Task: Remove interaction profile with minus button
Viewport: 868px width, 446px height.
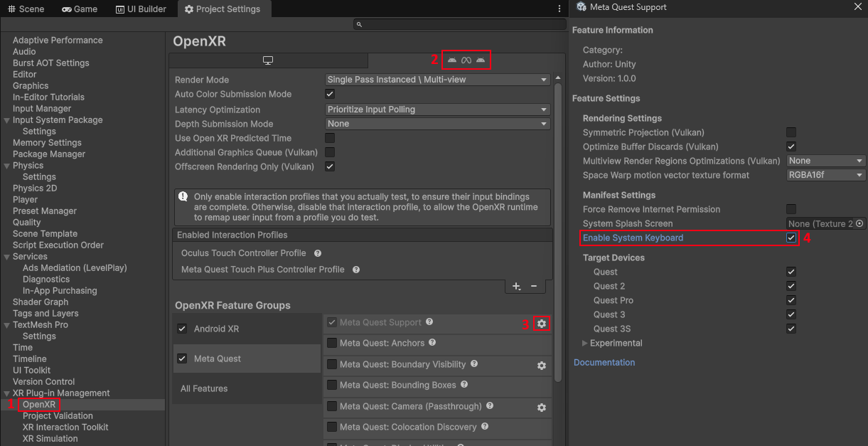Action: click(x=534, y=286)
